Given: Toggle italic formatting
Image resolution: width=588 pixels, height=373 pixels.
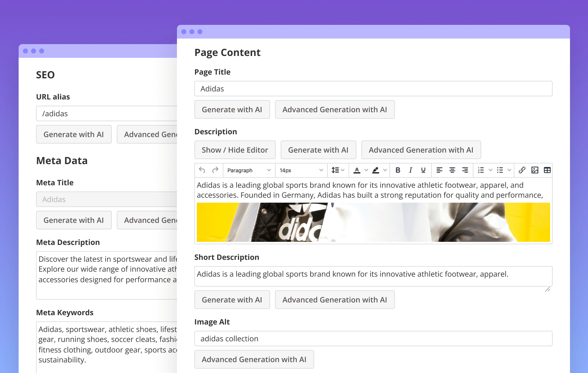Looking at the screenshot, I should coord(410,170).
